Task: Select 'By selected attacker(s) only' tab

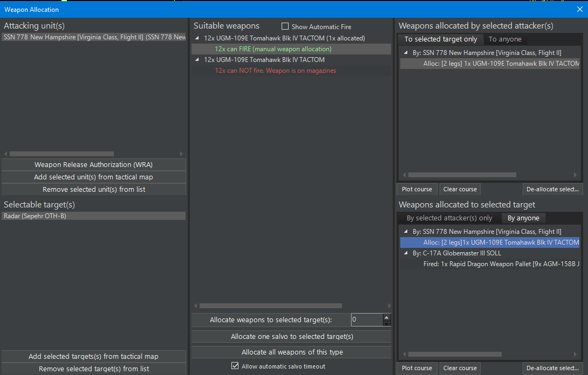Action: [x=449, y=218]
